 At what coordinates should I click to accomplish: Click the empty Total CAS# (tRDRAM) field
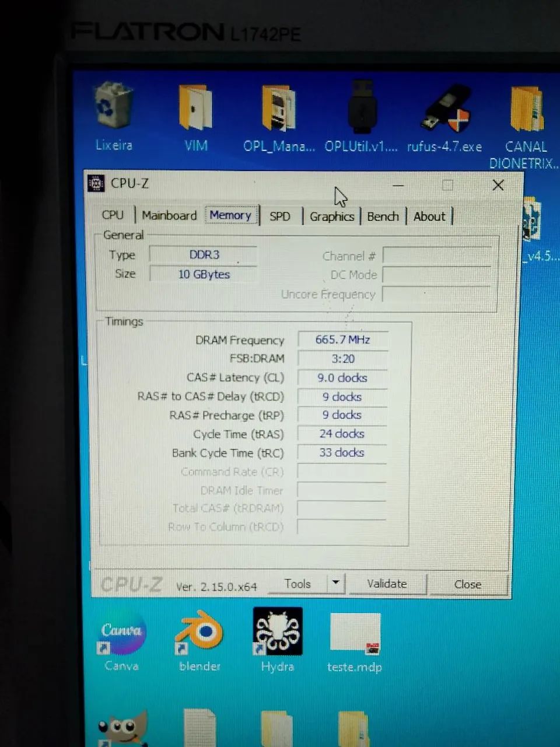[x=342, y=508]
